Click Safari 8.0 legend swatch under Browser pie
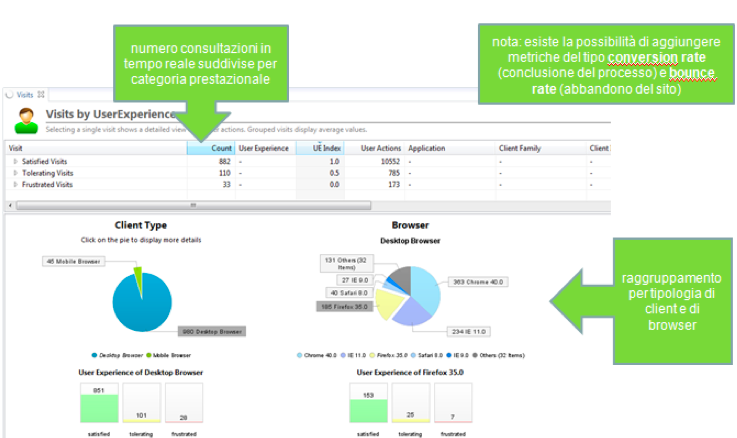This screenshot has height=438, width=737. [414, 355]
